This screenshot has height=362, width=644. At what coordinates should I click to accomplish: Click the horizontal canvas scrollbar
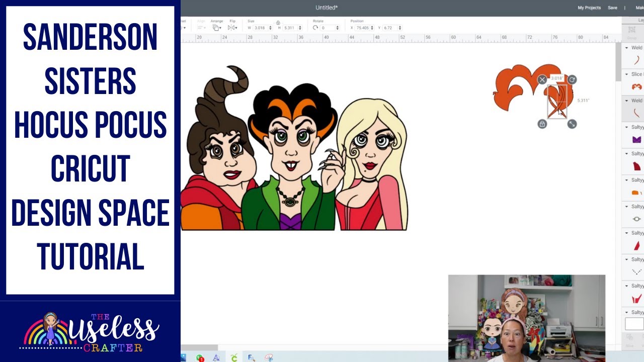(x=199, y=347)
